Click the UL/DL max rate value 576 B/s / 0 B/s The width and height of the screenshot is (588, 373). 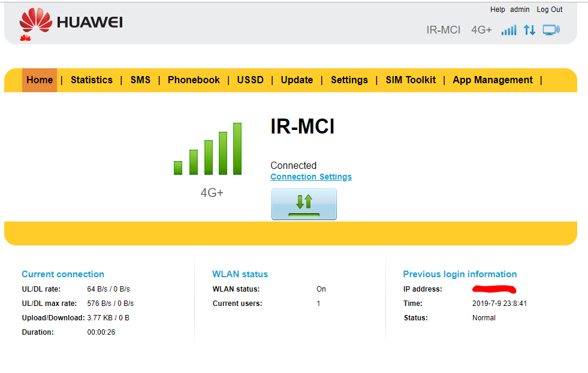click(x=110, y=304)
